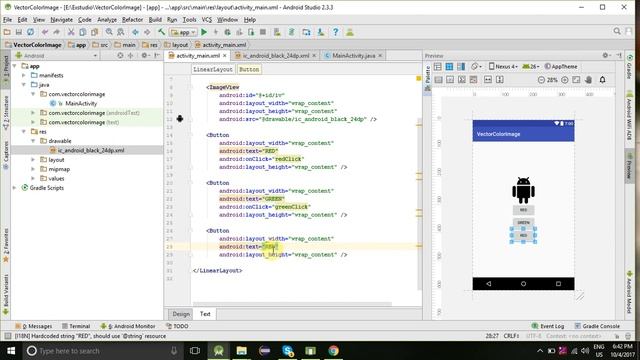This screenshot has width=640, height=360.
Task: Open the Android project view dropdown
Action: (56, 56)
